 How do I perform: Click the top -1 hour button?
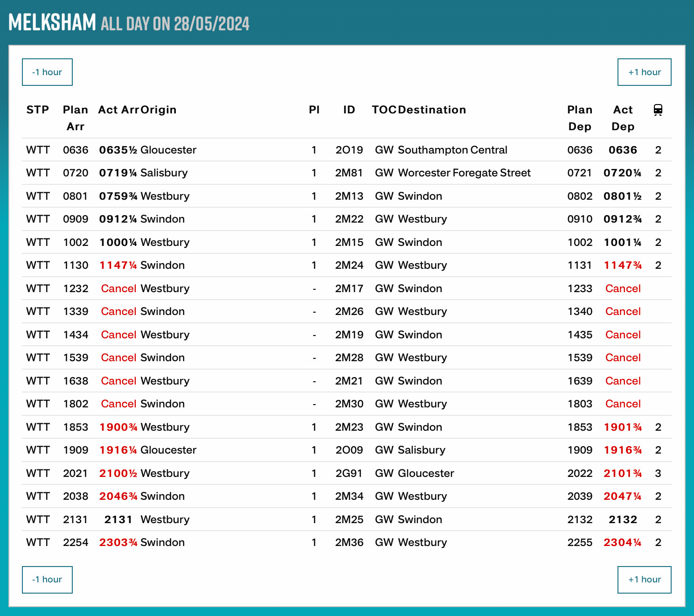click(47, 72)
